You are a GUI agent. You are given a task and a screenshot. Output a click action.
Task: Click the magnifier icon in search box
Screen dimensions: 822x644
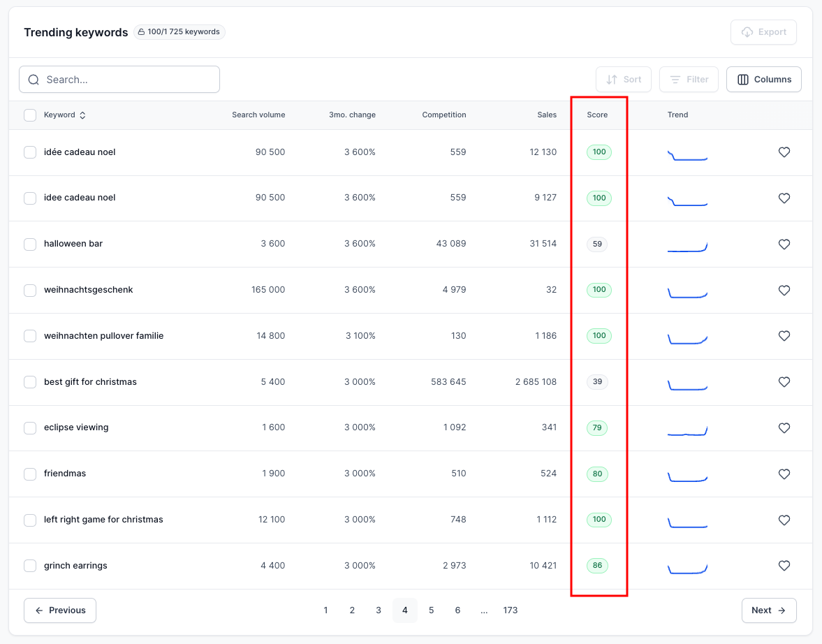(x=34, y=80)
